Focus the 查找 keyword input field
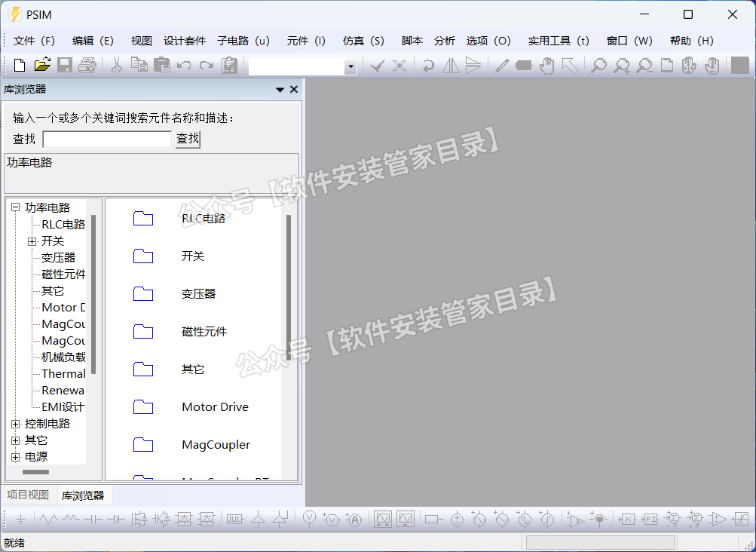Image resolution: width=756 pixels, height=552 pixels. pos(107,140)
